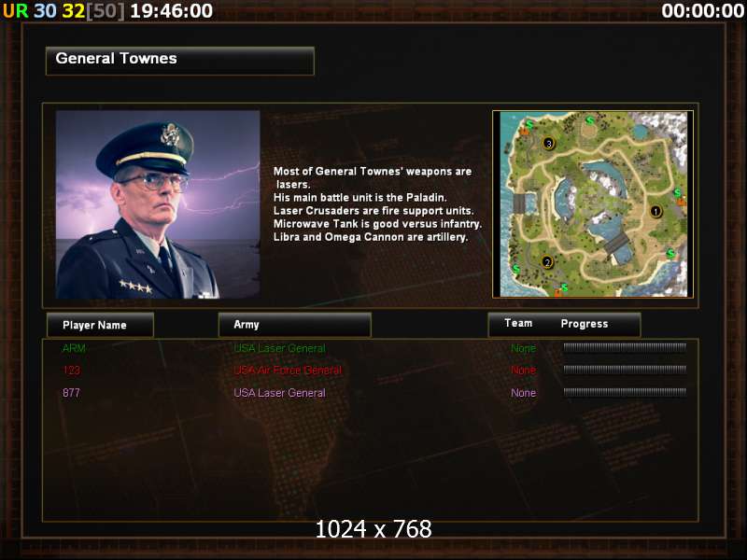Click the Team column header label

tap(518, 323)
